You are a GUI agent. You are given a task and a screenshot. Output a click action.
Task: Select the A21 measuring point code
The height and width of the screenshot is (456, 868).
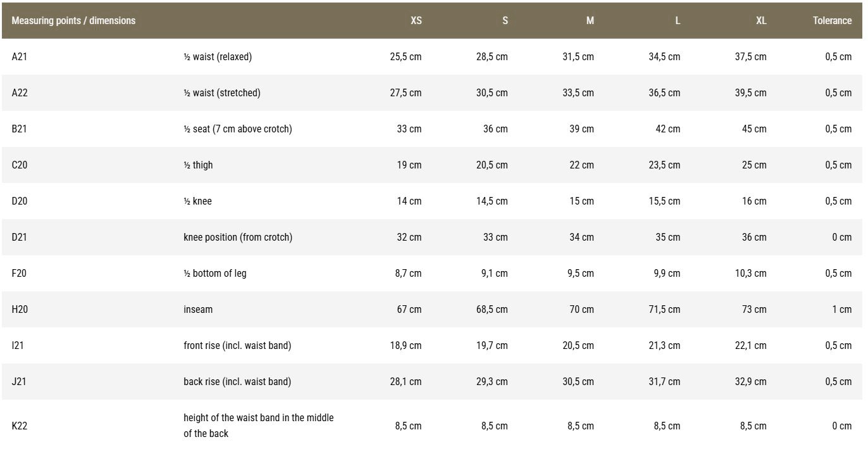[20, 56]
